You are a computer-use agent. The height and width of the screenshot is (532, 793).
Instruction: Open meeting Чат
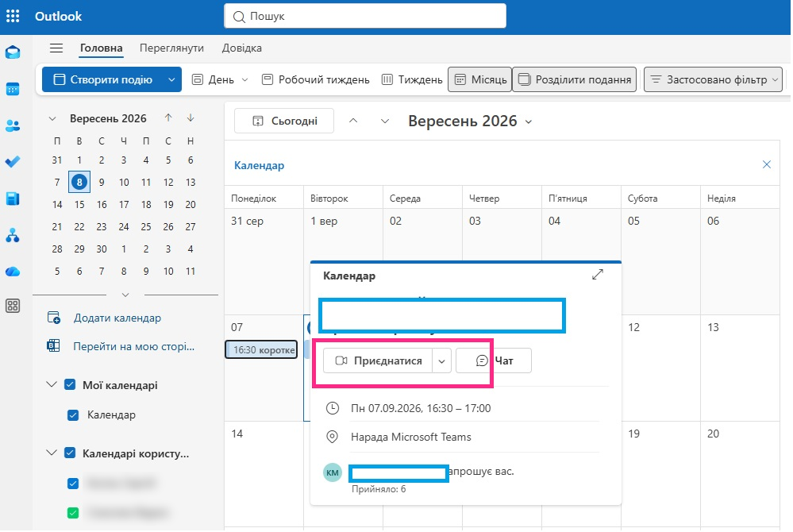coord(494,361)
